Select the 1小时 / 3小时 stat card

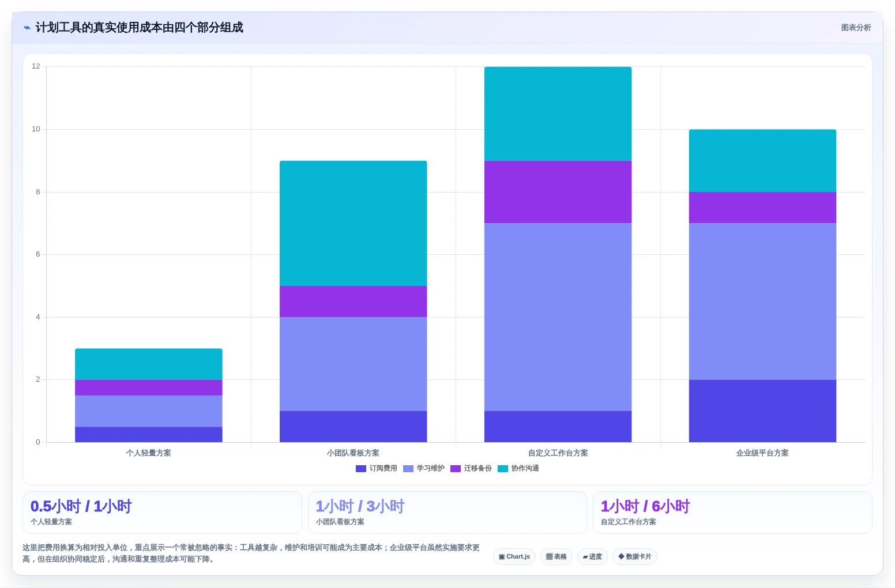(447, 512)
